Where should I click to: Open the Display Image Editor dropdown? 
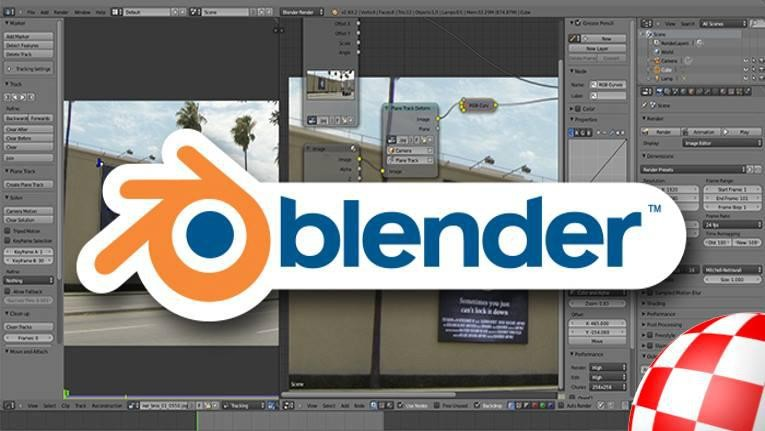[724, 143]
